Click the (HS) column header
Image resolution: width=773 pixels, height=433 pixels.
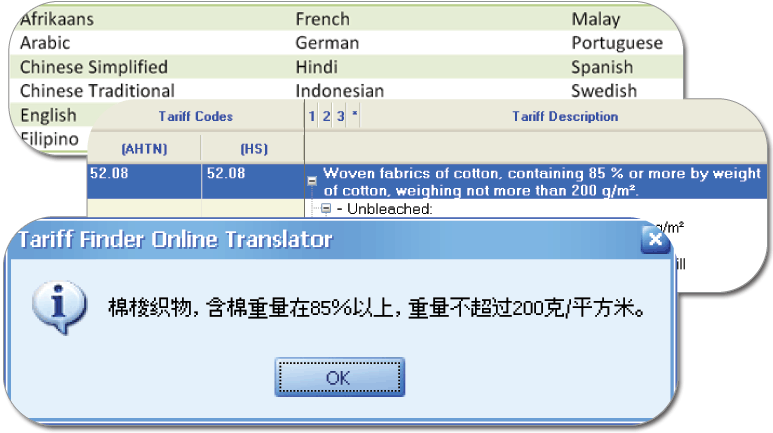pos(253,148)
